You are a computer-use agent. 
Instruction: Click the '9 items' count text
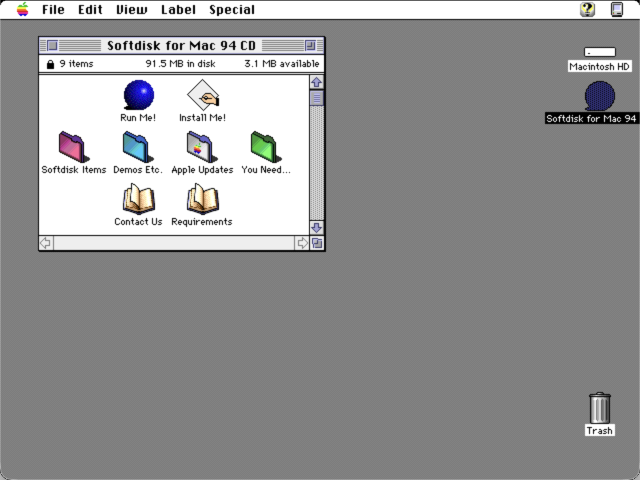pos(76,64)
